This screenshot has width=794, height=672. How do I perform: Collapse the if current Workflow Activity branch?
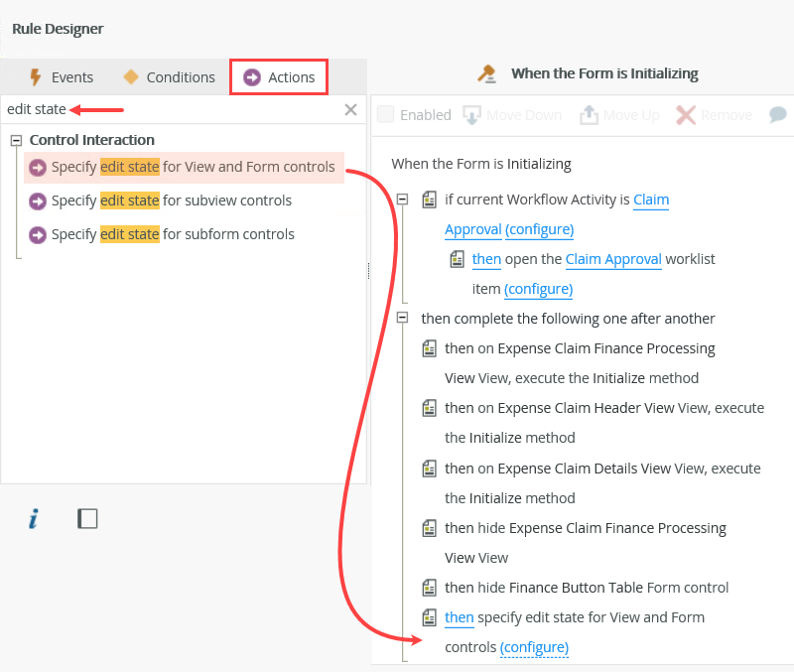click(x=402, y=199)
